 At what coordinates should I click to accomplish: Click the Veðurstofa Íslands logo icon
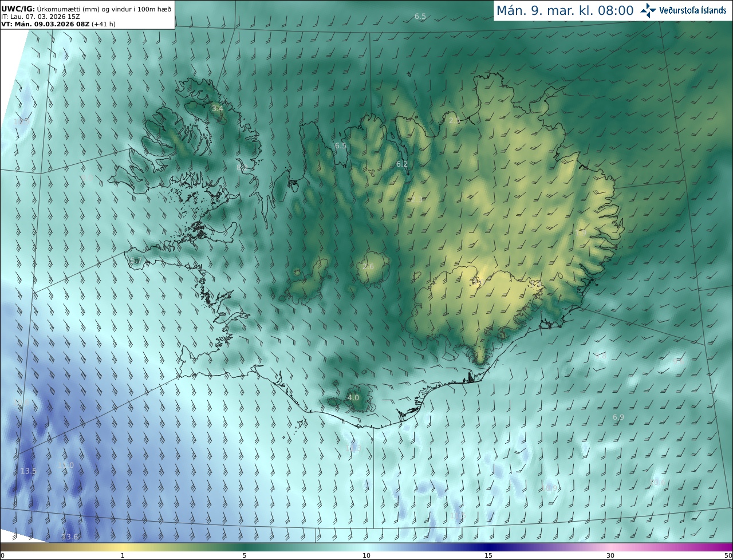pyautogui.click(x=649, y=10)
